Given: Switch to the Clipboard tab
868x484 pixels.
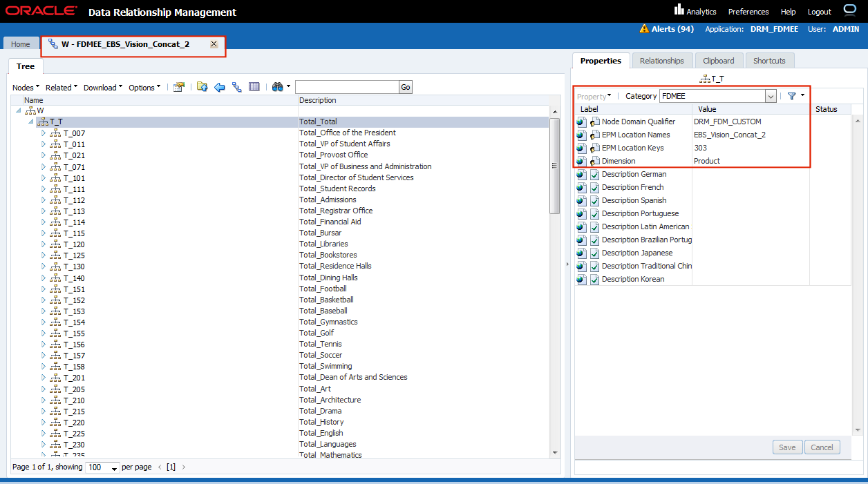Looking at the screenshot, I should pyautogui.click(x=719, y=61).
